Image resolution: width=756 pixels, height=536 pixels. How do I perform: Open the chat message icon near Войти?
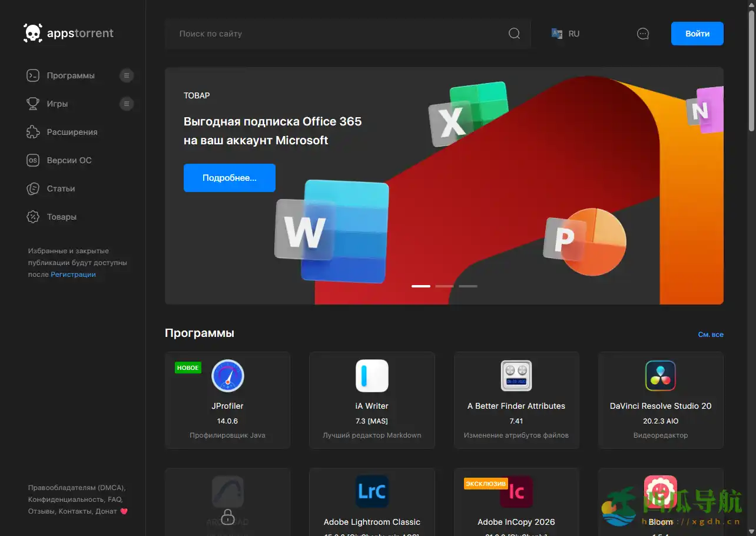coord(643,34)
